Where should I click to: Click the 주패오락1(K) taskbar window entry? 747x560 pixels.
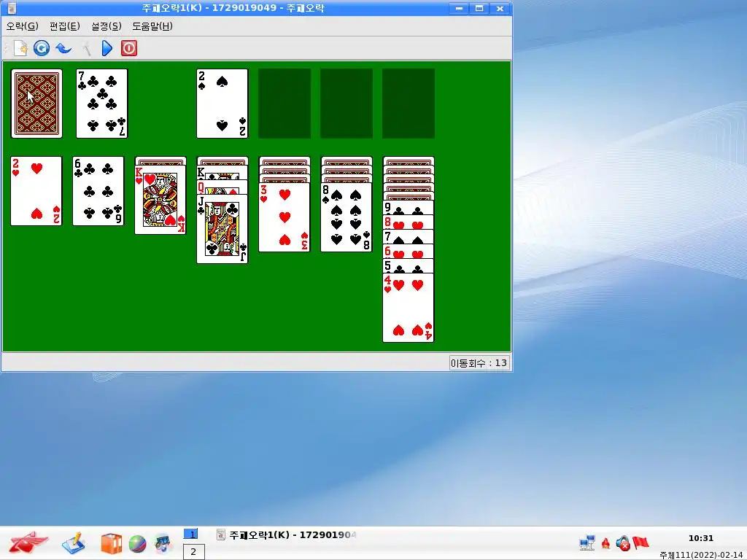287,534
